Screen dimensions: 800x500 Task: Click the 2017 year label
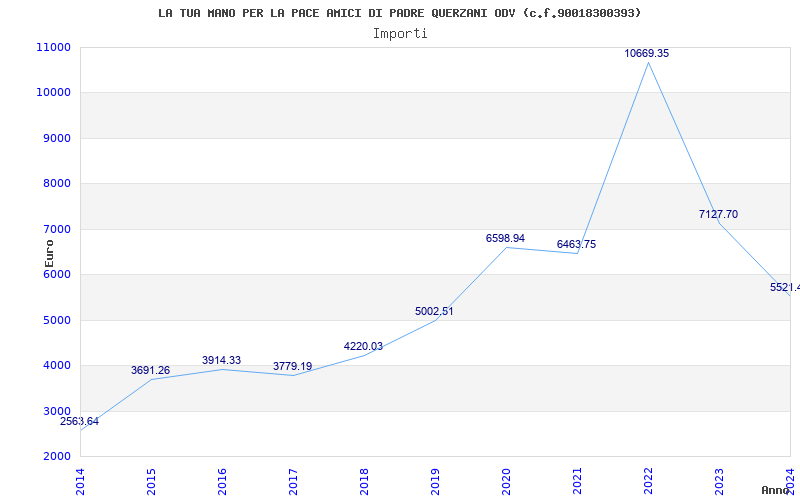pos(293,481)
